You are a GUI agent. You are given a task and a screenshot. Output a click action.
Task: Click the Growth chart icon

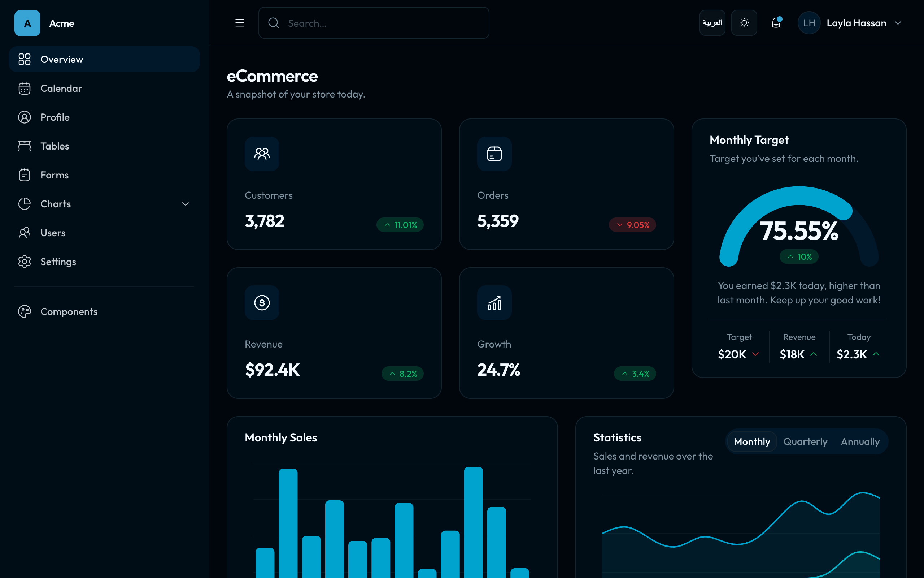click(x=494, y=303)
